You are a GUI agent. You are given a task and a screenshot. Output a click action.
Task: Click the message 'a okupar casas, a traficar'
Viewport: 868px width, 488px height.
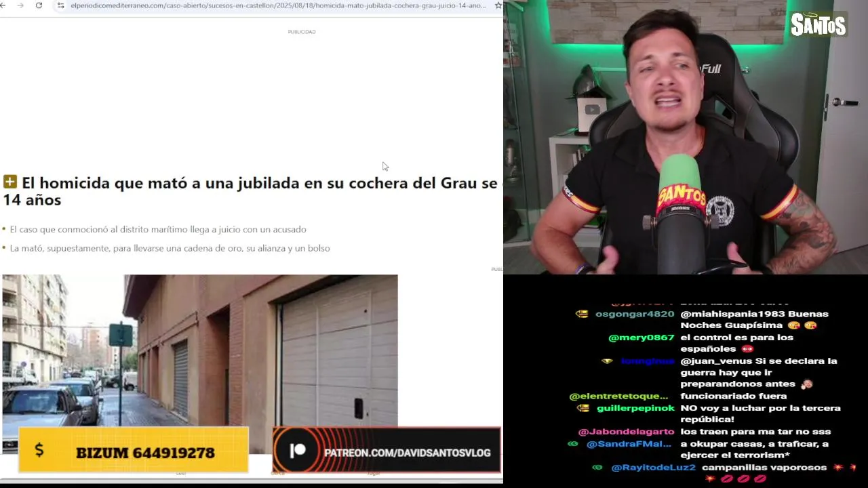pos(755,449)
